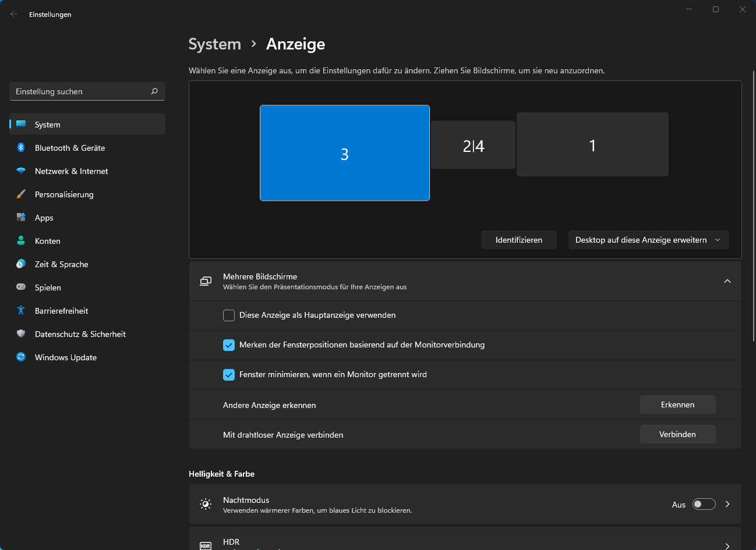Click the Barrierefreiheit accessibility icon
The height and width of the screenshot is (550, 756).
[21, 310]
